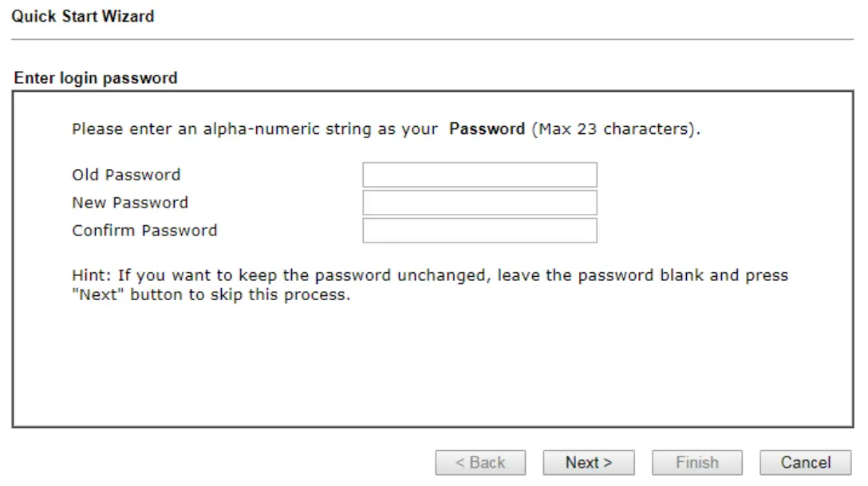Click the "Confirm Password" field label
This screenshot has height=486, width=868.
coord(144,231)
